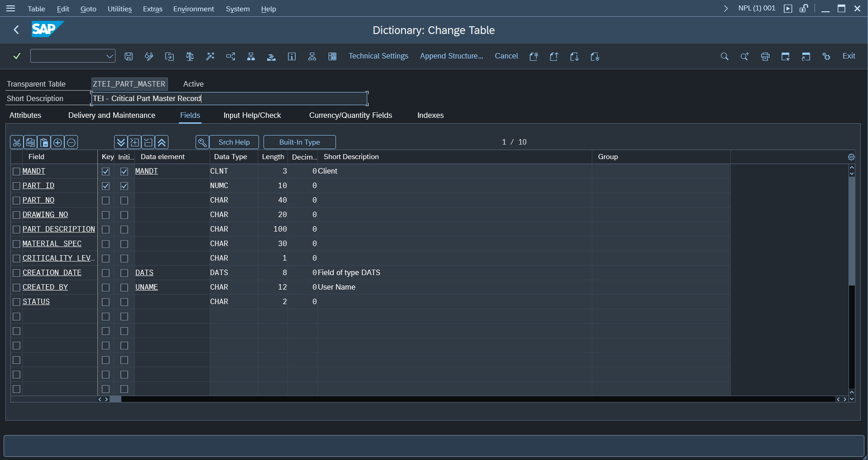
Task: Click the Display/Change pencil-glasses icon
Action: tap(149, 56)
